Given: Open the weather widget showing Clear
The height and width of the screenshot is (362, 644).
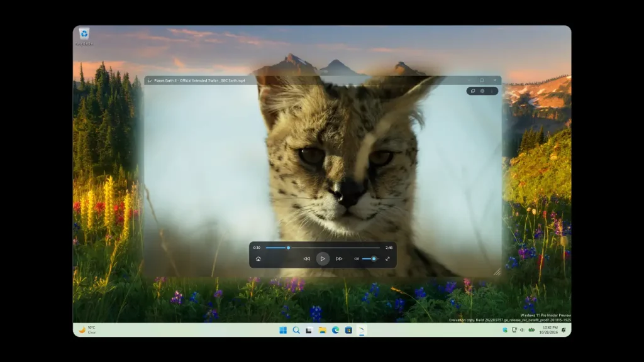Looking at the screenshot, I should [87, 330].
